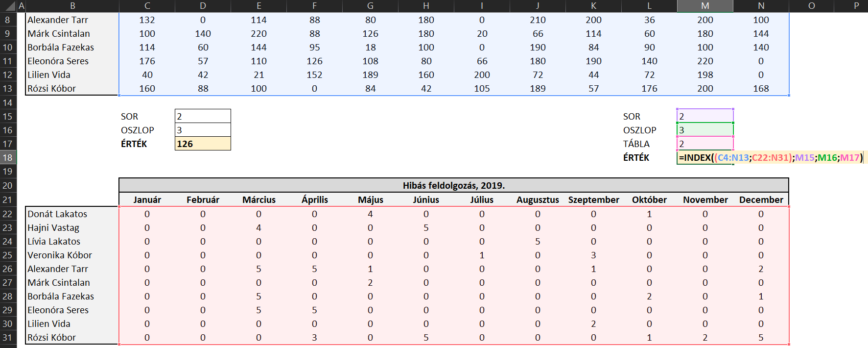
Task: Select Alexander Tarr in row 8
Action: pos(72,20)
